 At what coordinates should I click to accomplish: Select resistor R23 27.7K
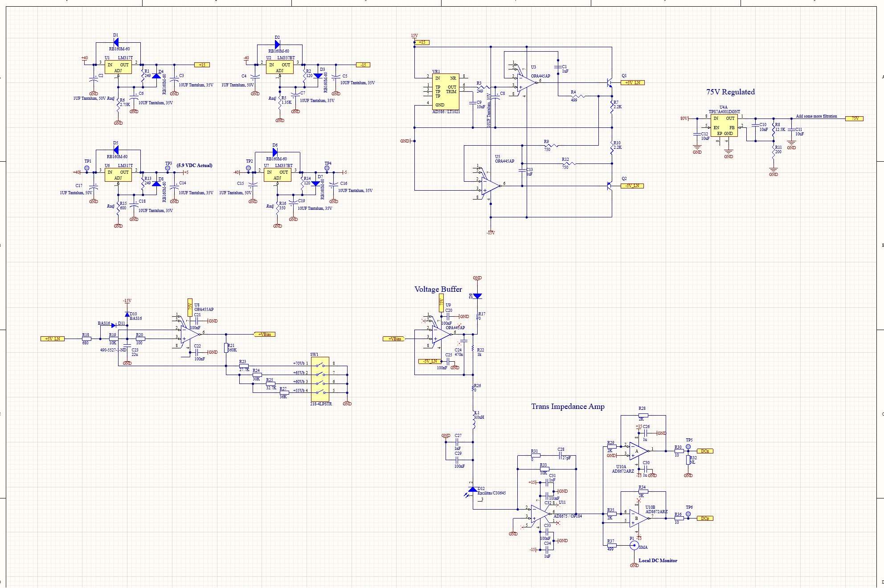(244, 366)
